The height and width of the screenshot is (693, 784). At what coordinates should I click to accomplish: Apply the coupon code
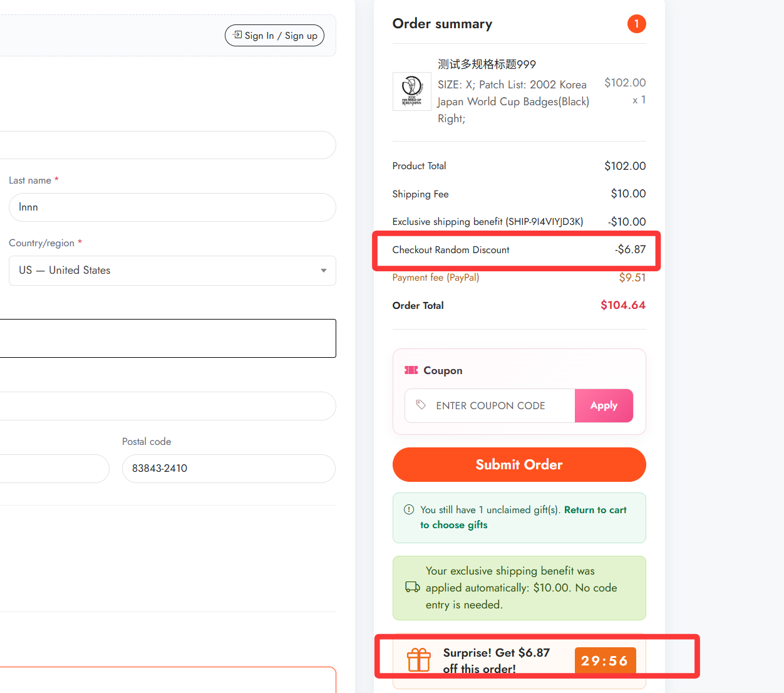point(604,405)
